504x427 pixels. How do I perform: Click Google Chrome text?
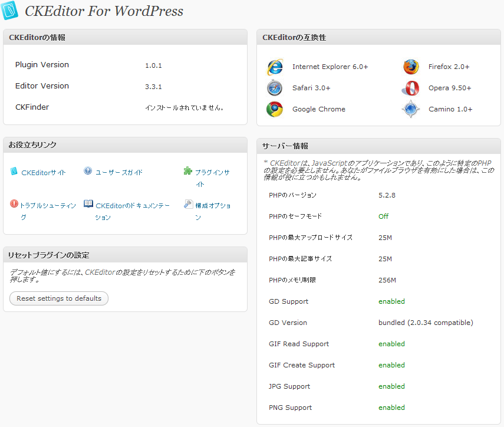coord(319,109)
